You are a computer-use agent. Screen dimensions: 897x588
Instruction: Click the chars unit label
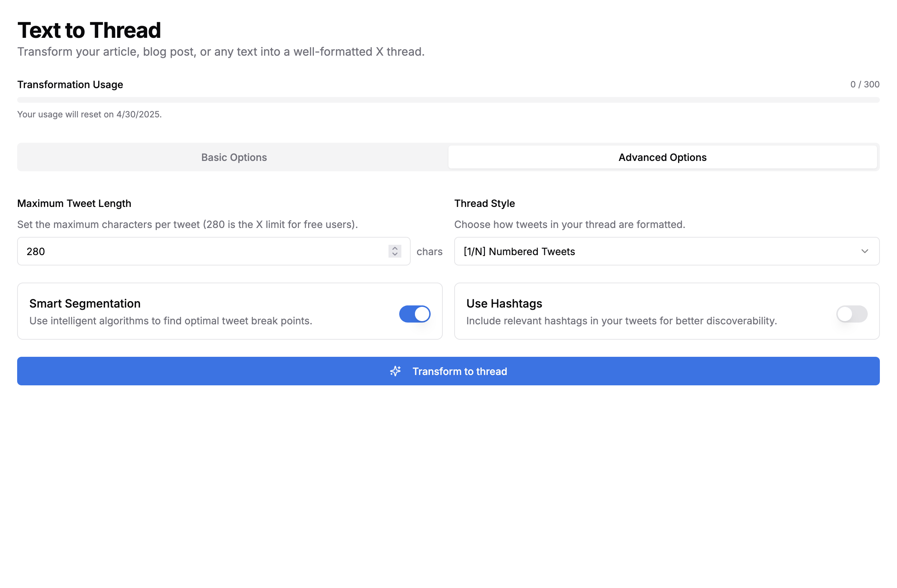pyautogui.click(x=429, y=252)
